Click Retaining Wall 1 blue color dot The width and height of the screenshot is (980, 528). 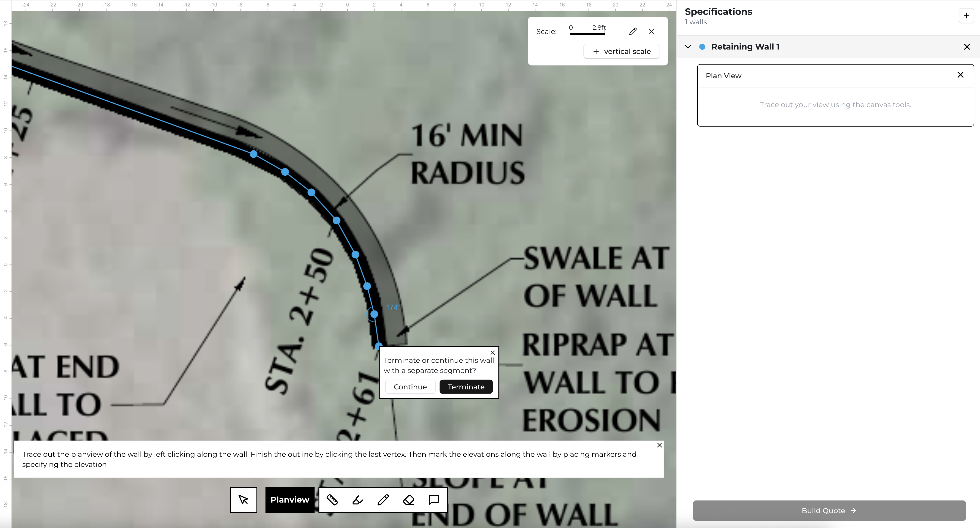[702, 47]
